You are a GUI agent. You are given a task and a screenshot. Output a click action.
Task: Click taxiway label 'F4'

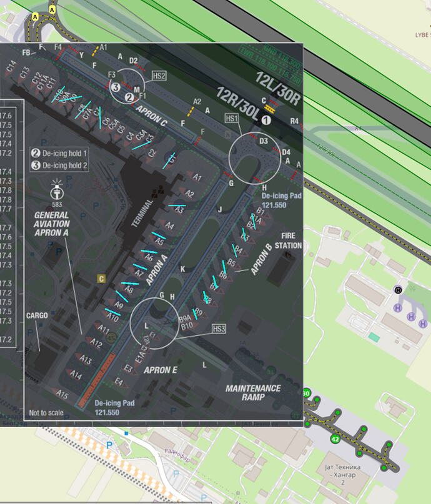[x=58, y=47]
